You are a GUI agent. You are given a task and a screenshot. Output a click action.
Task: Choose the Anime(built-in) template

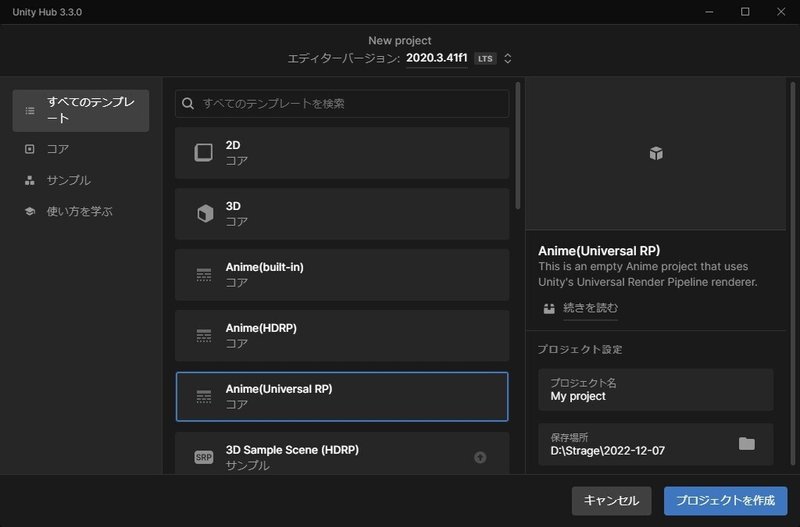point(342,274)
